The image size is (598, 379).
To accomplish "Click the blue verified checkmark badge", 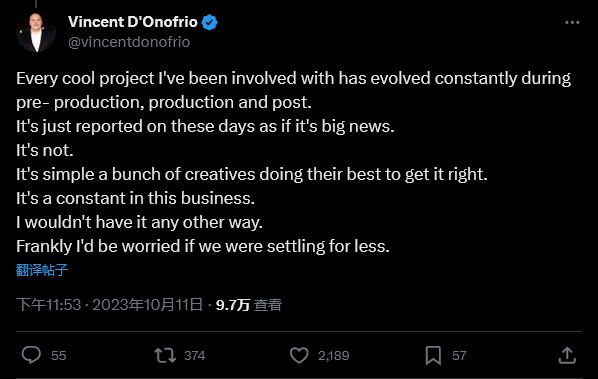I will pyautogui.click(x=209, y=22).
